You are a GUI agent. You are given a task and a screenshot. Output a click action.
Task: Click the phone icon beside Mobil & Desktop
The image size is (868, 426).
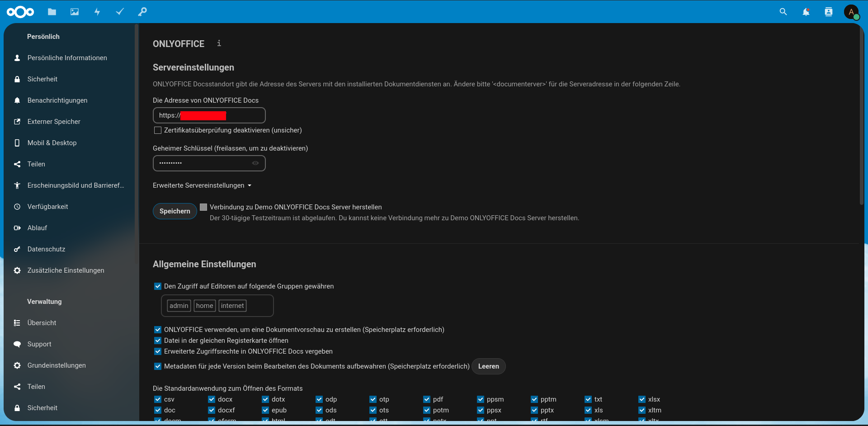(17, 143)
